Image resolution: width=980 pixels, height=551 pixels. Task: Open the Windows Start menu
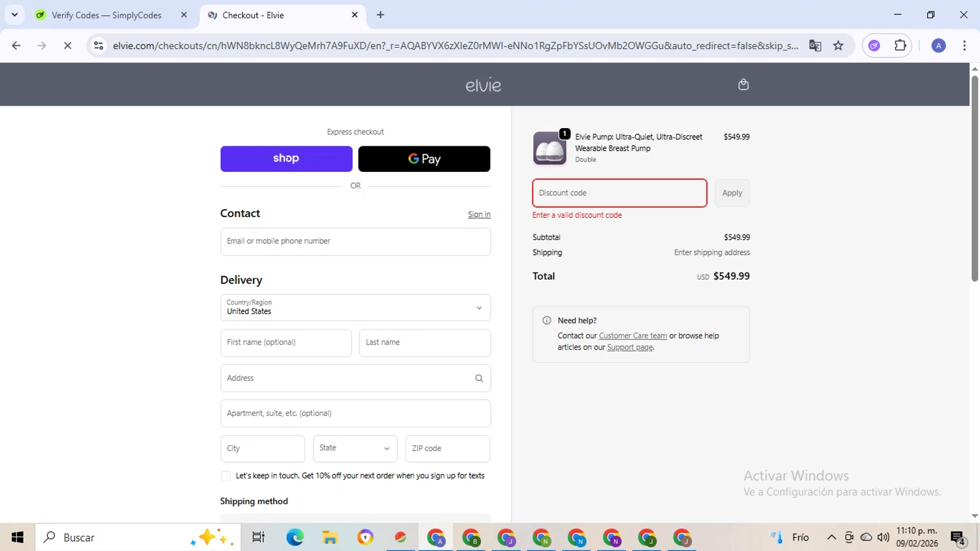[18, 537]
